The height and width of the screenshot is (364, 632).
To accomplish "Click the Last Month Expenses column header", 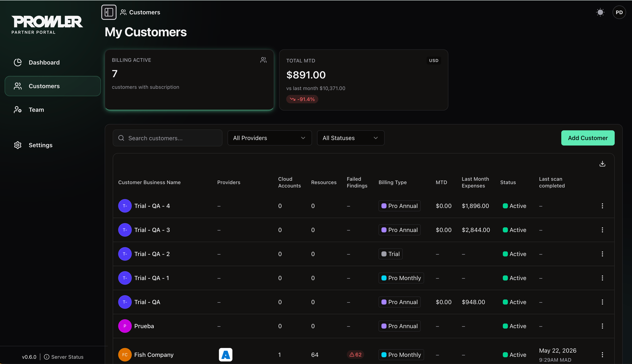I will 475,182.
